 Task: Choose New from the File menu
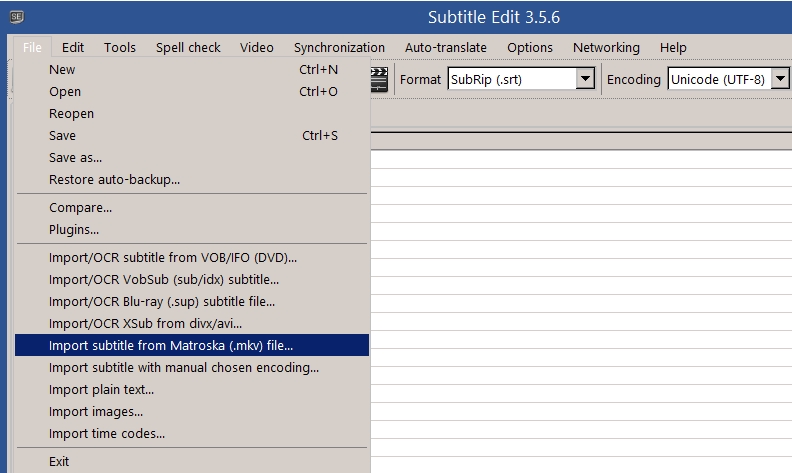62,70
